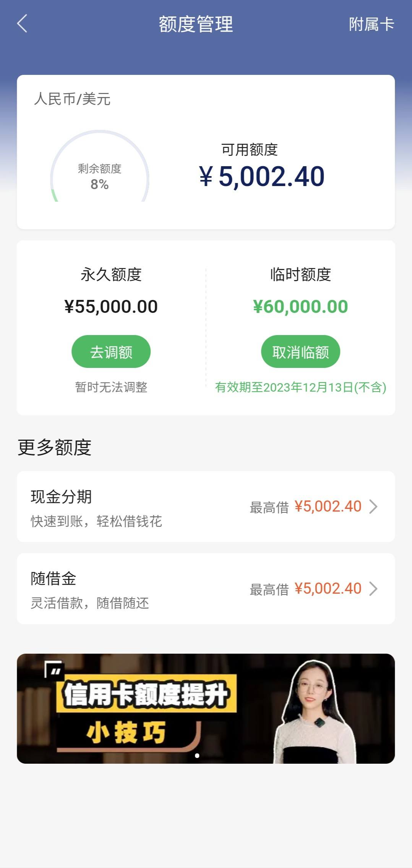This screenshot has width=412, height=868.
Task: Tap the banner carousel dot indicator
Action: click(197, 755)
